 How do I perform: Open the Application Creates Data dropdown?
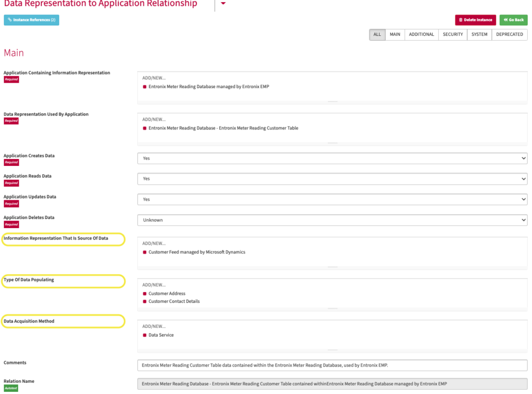click(x=332, y=158)
